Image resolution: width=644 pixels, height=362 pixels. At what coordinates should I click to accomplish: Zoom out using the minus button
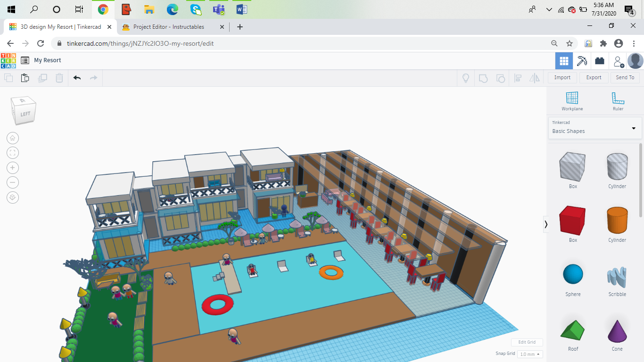[13, 182]
